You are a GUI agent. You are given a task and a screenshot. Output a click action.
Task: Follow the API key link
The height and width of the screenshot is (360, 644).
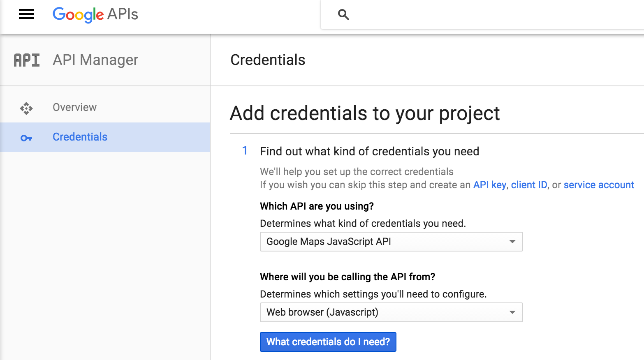[489, 185]
